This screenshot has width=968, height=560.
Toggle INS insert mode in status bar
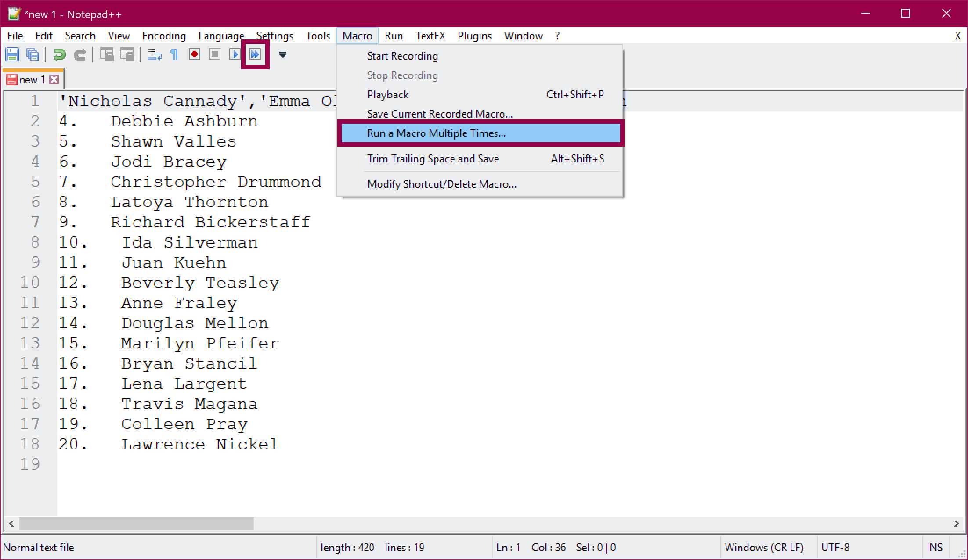pyautogui.click(x=934, y=547)
